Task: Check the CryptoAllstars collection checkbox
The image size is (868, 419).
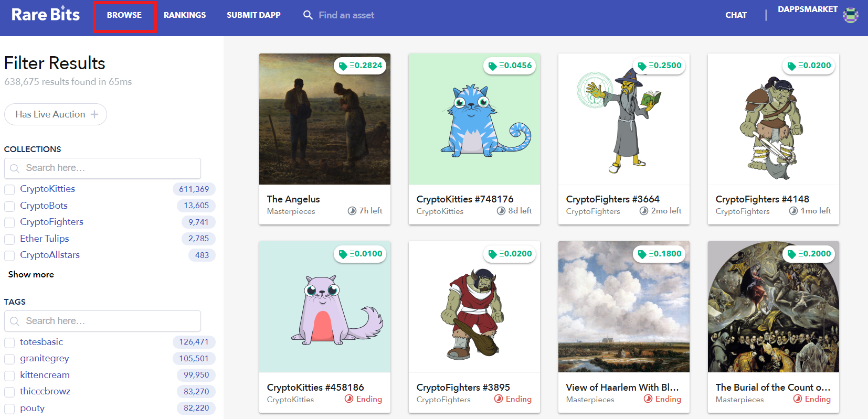Action: click(9, 255)
